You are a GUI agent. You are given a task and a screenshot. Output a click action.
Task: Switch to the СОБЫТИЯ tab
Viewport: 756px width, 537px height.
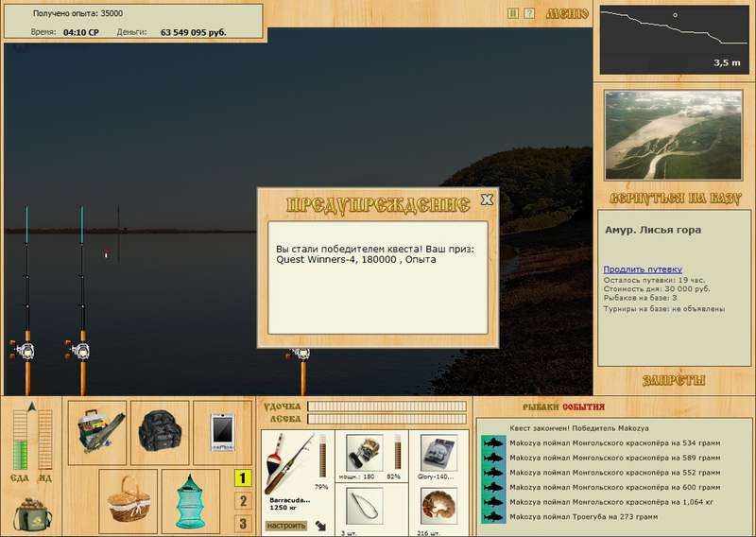coord(583,407)
